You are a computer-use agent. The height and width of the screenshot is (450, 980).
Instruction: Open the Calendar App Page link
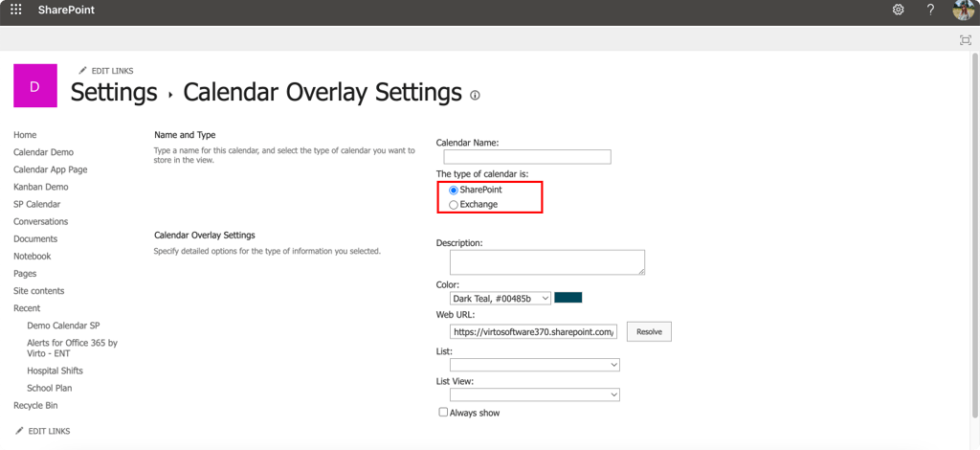[51, 169]
